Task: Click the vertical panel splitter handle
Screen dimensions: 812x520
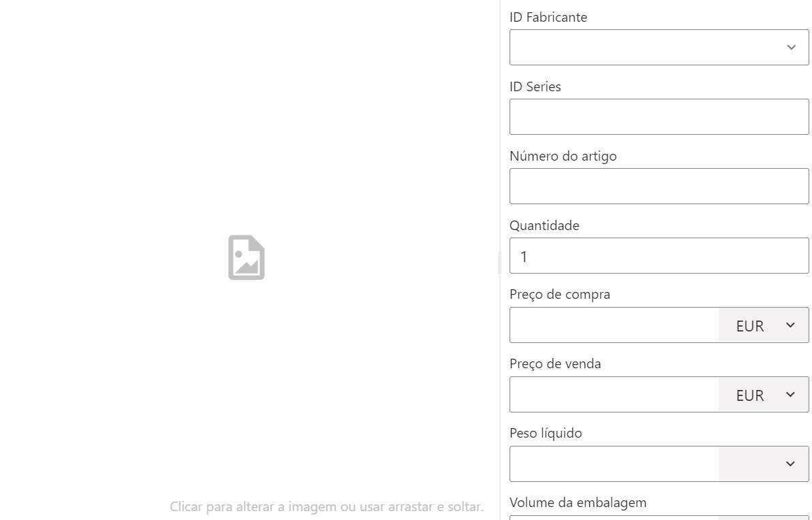Action: point(499,263)
